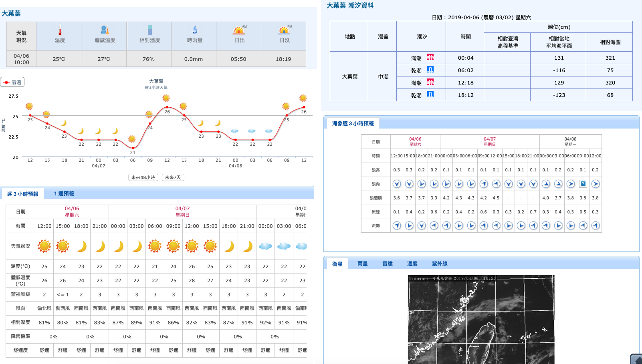Click the 18:19 sunset time value

pos(283,59)
